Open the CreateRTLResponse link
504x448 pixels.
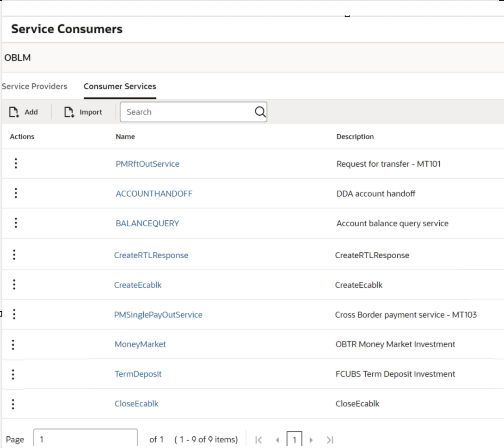click(151, 255)
